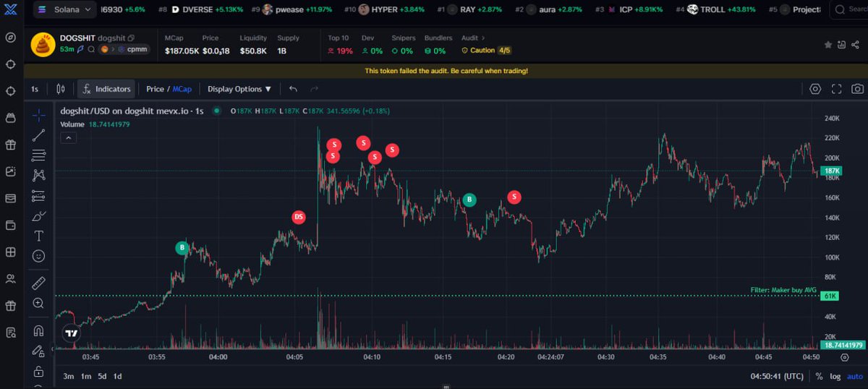This screenshot has width=868, height=389.
Task: Open the 1s interval selector
Action: [x=35, y=89]
